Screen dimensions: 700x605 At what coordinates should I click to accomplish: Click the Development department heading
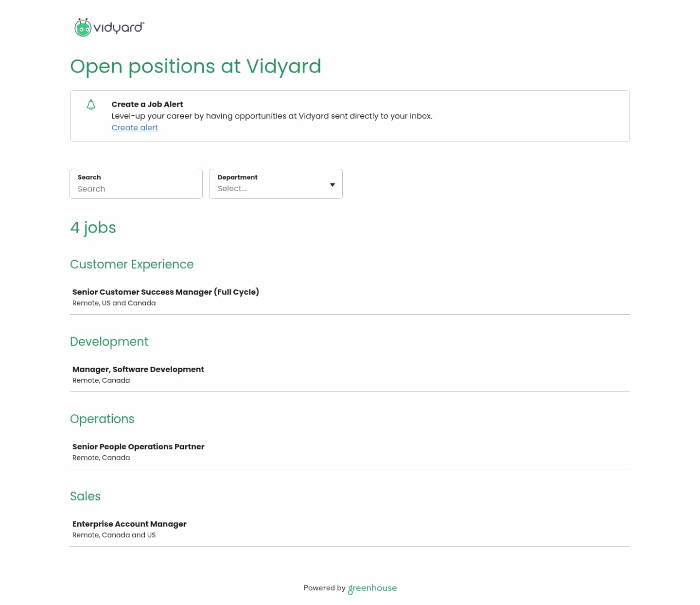[109, 341]
